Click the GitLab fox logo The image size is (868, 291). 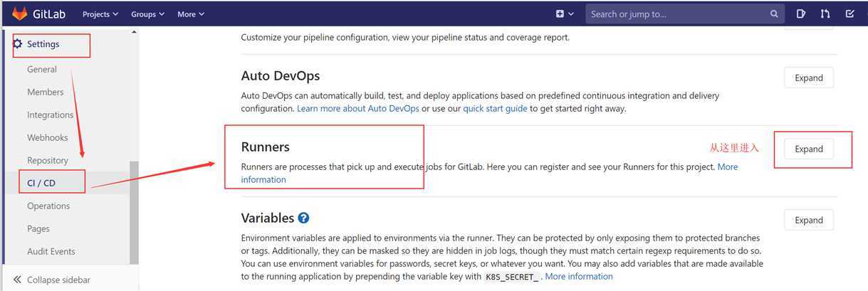point(19,14)
